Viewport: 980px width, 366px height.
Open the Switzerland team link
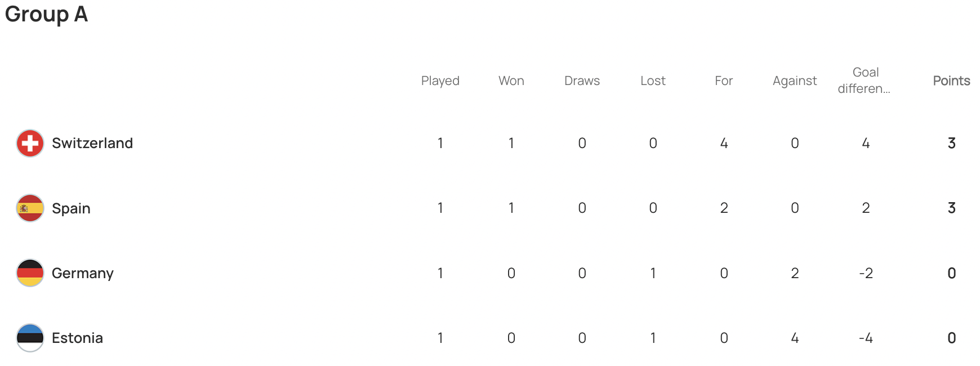pos(92,143)
